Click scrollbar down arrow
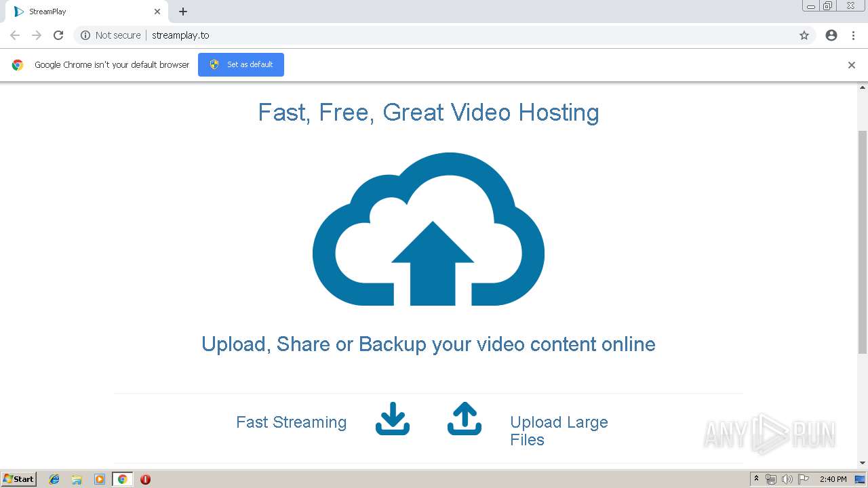 tap(863, 463)
